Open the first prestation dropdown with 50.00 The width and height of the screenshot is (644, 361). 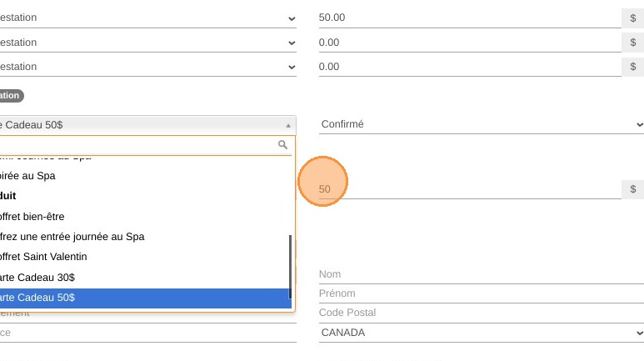(x=147, y=18)
